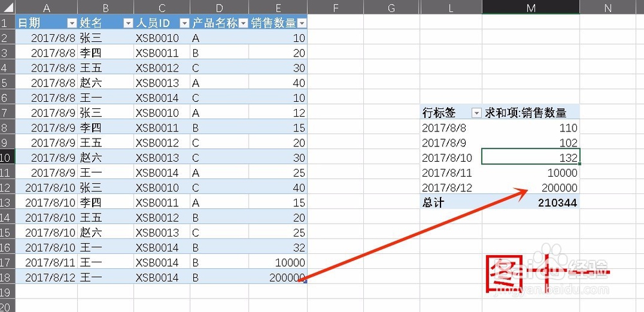Select column M header
The height and width of the screenshot is (312, 644).
click(531, 7)
